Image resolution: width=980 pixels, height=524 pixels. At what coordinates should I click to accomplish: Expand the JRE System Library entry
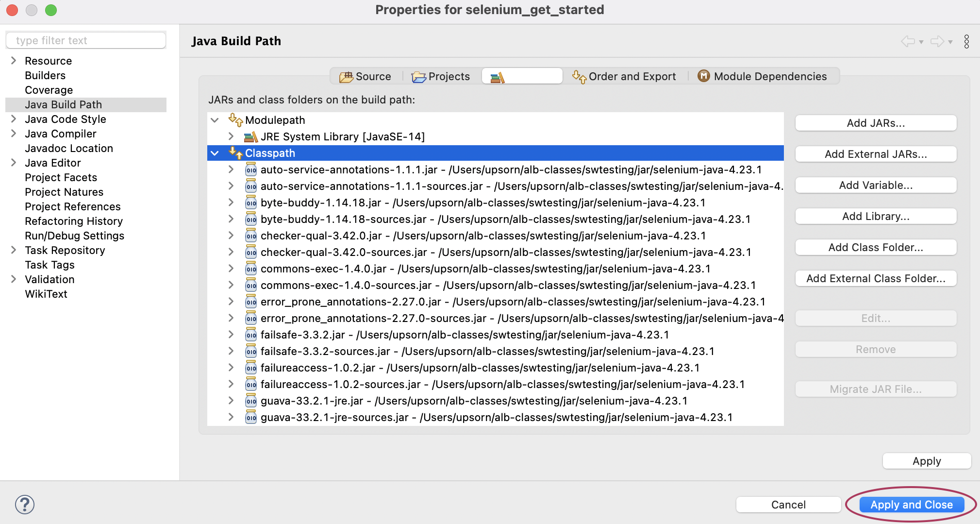[230, 136]
